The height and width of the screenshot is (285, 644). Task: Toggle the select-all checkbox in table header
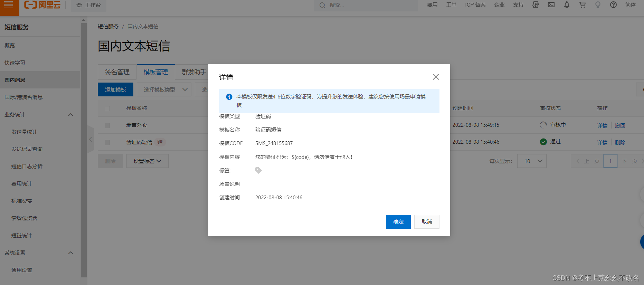pos(107,108)
